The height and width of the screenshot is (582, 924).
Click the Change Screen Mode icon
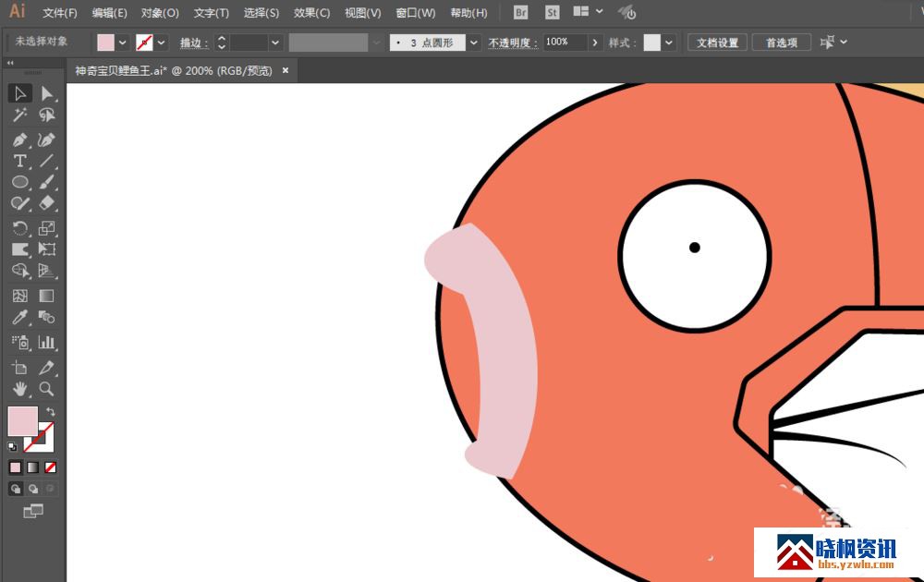(33, 511)
